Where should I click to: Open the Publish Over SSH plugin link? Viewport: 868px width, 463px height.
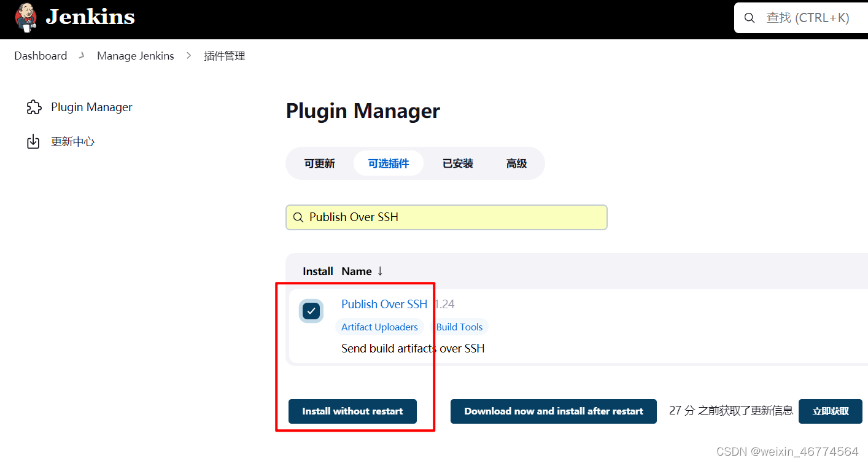point(384,304)
